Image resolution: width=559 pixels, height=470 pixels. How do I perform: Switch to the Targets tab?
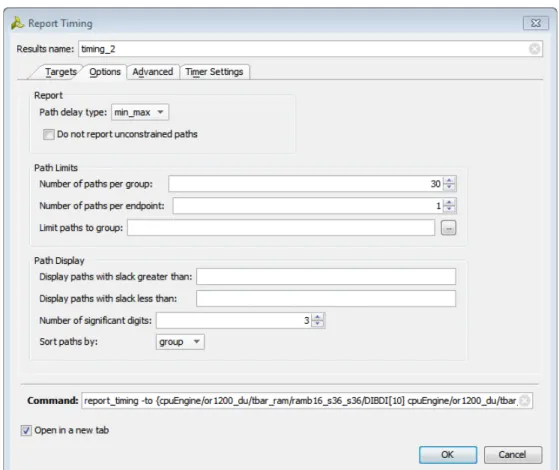[61, 72]
